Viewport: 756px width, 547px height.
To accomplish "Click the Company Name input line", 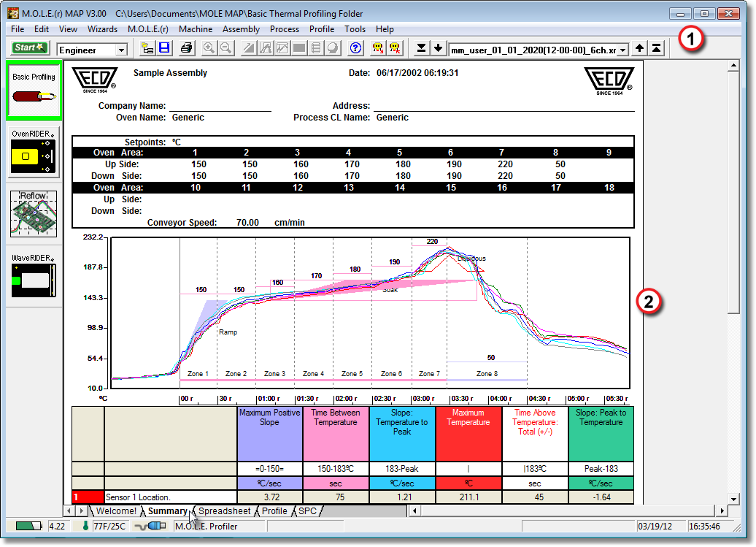I will (220, 106).
